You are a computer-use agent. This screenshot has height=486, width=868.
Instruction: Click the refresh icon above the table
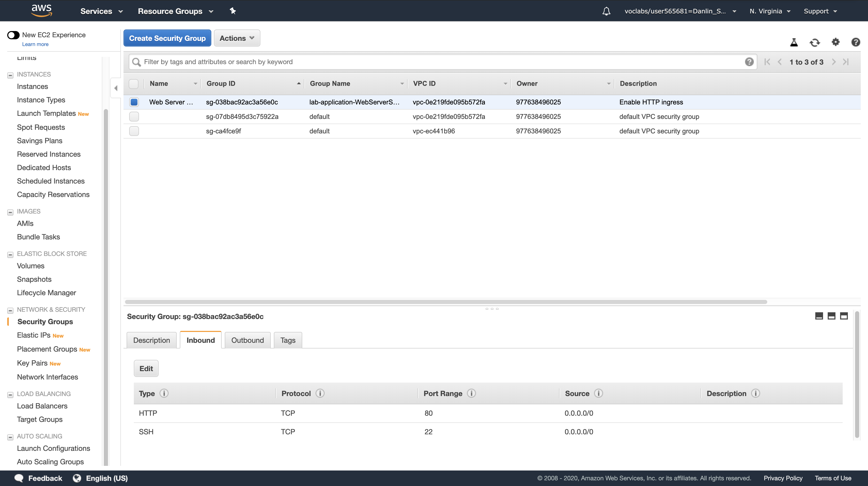pos(815,42)
